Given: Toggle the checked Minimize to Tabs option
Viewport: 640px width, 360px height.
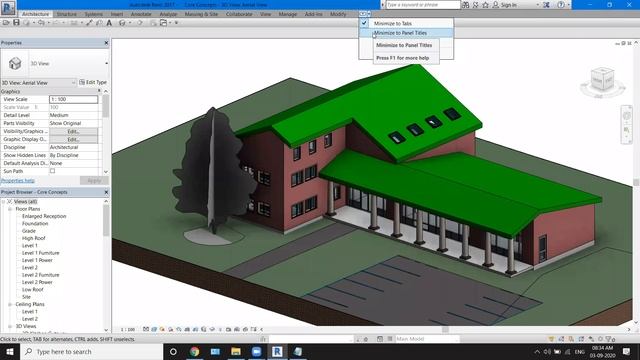Looking at the screenshot, I should (406, 23).
